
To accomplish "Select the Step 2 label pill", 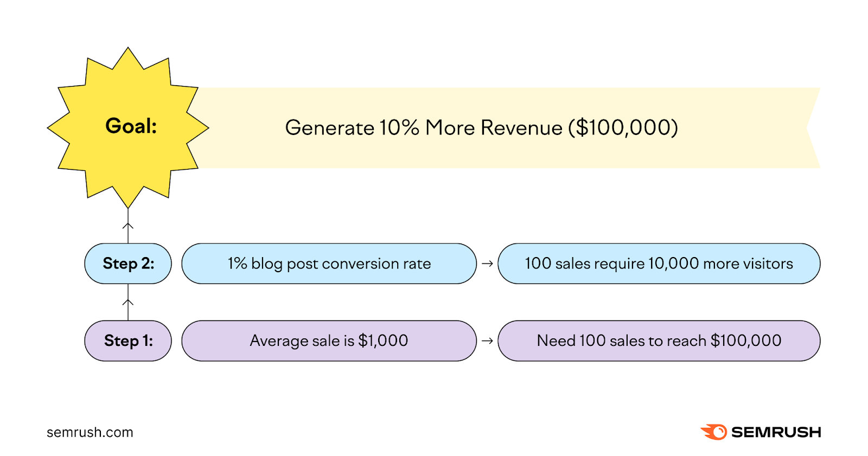I will tap(128, 264).
